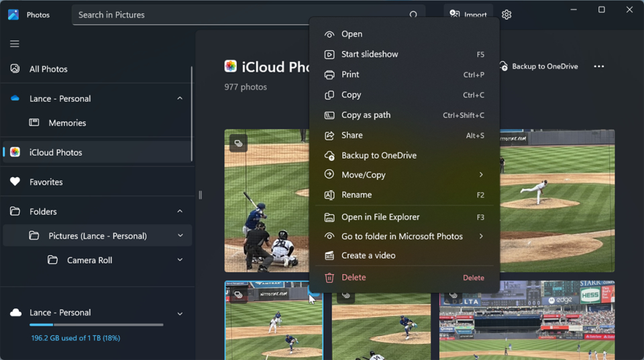Click the OneDrive storage usage bar
Screen dimensions: 644x360
tap(96, 325)
